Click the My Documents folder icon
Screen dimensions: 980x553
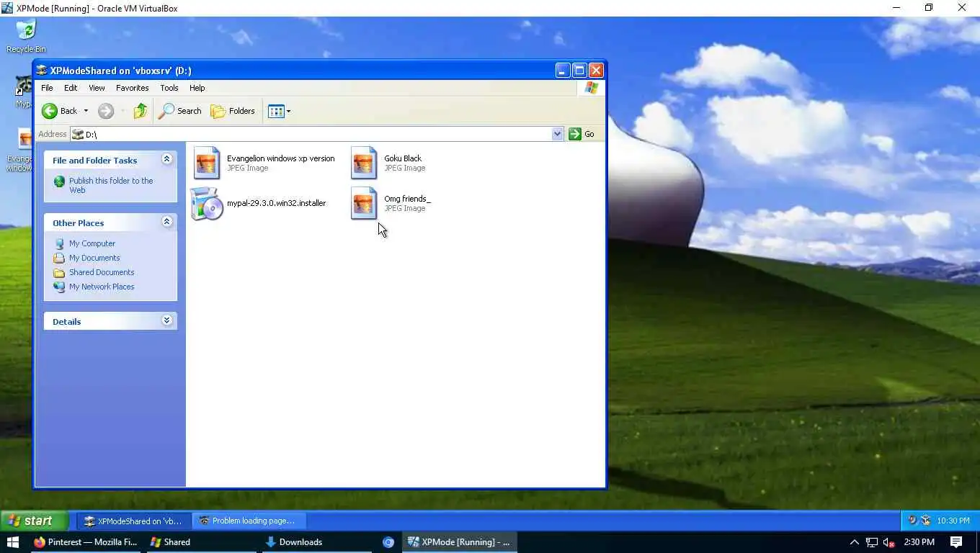click(x=59, y=258)
